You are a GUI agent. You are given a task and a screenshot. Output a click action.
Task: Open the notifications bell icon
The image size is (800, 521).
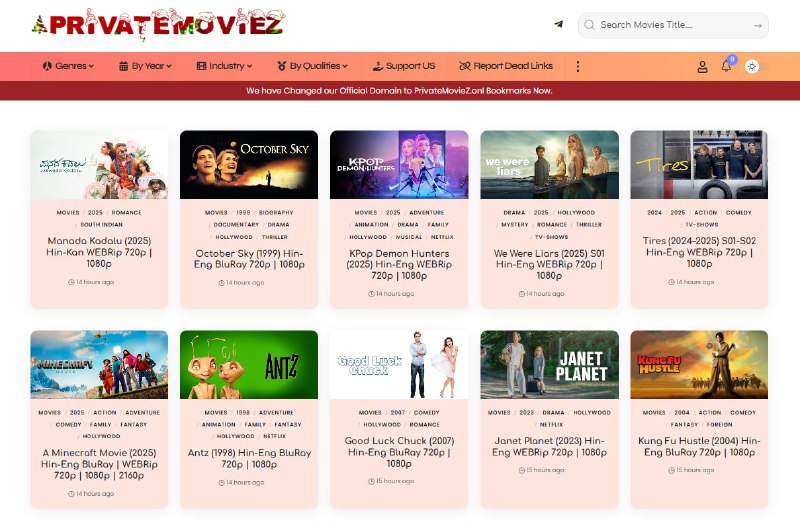point(727,65)
